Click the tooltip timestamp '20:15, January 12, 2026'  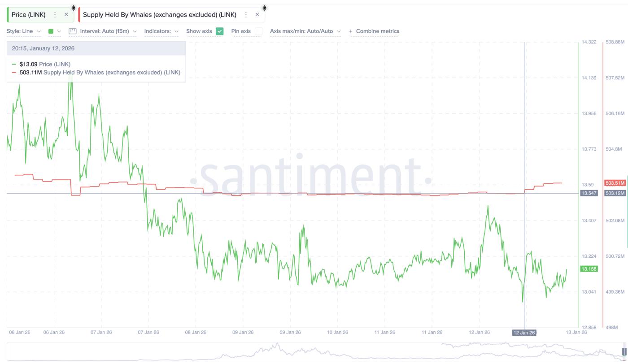(x=43, y=48)
